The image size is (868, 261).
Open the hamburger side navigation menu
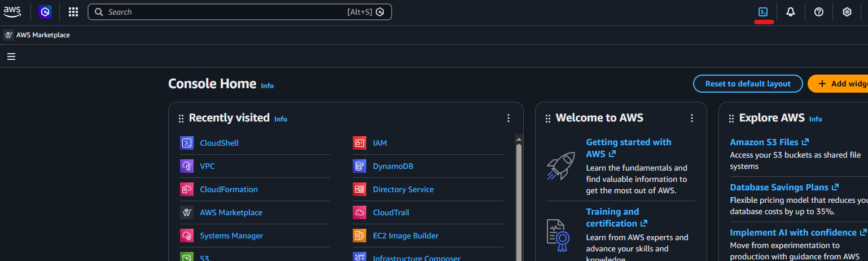coord(11,56)
